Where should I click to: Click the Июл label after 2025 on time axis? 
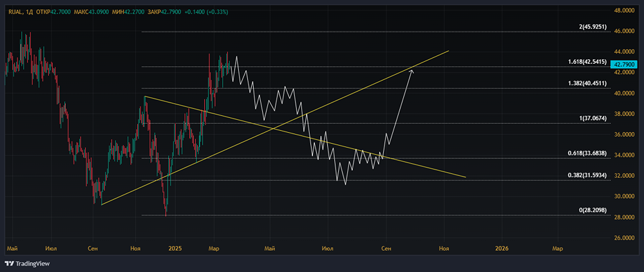tap(327, 248)
